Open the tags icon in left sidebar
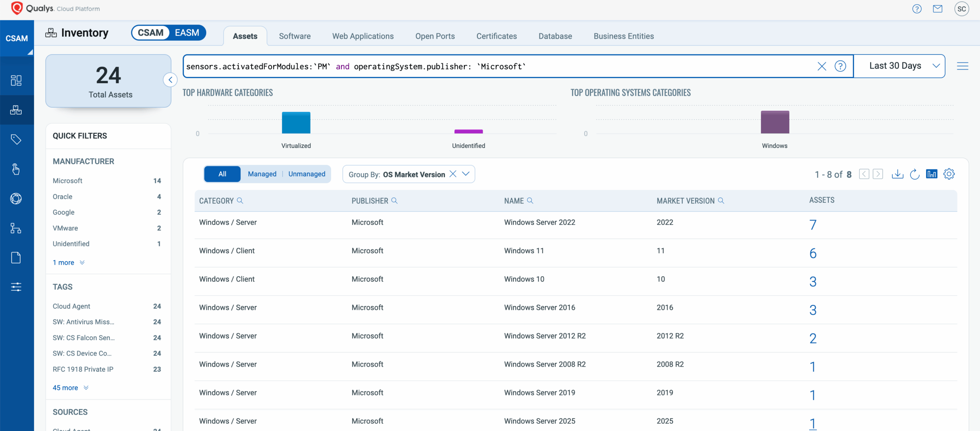This screenshot has width=980, height=431. (x=16, y=139)
